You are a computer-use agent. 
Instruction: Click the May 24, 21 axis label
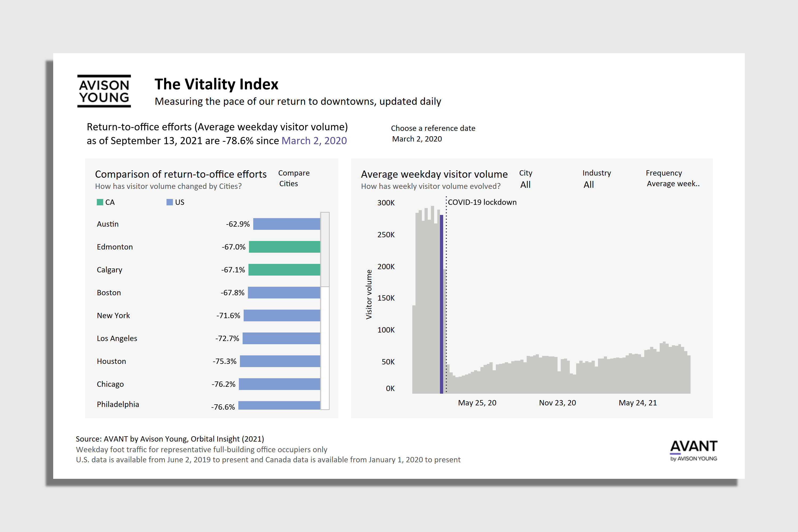tap(638, 403)
